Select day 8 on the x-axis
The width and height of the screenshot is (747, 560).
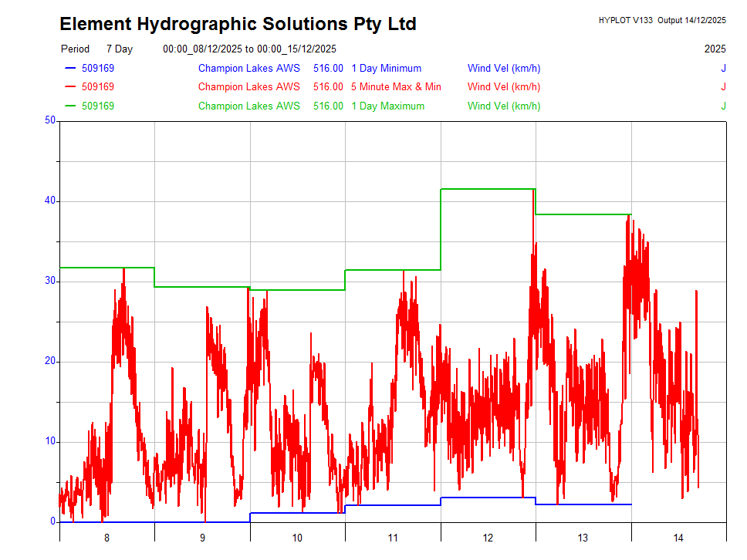click(x=106, y=538)
